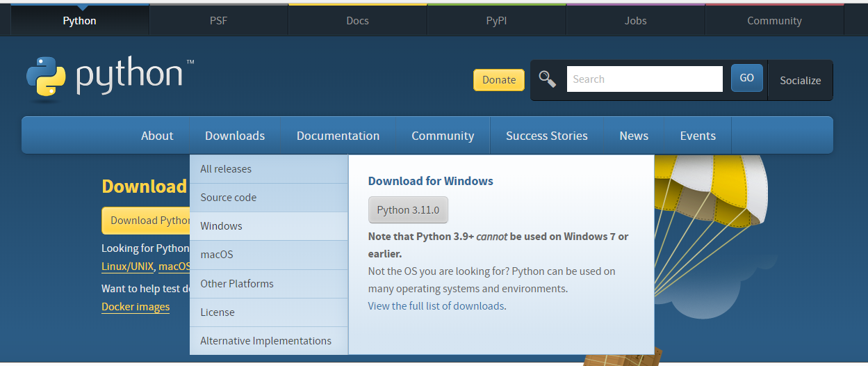The height and width of the screenshot is (366, 868).
Task: Select Windows in the Downloads submenu
Action: [x=221, y=226]
